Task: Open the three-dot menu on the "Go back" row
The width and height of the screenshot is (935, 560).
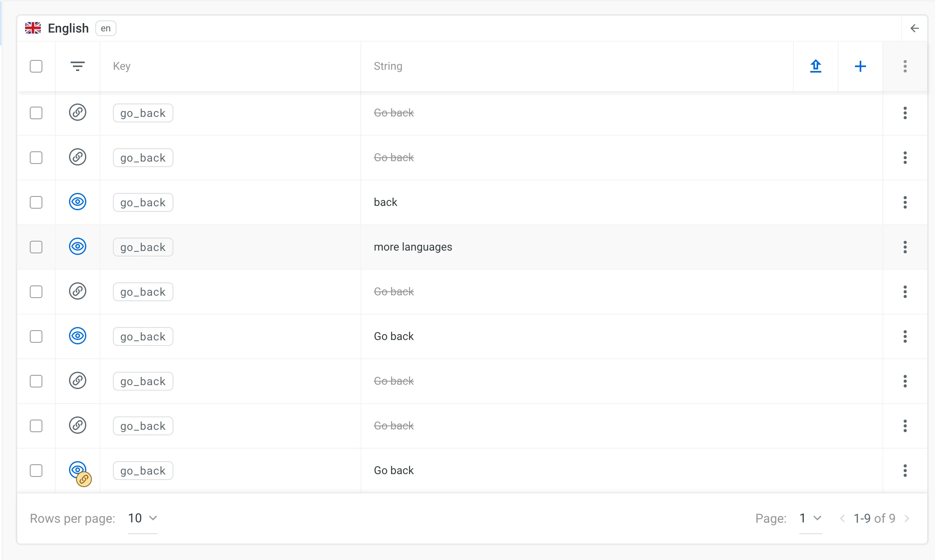Action: coord(905,336)
